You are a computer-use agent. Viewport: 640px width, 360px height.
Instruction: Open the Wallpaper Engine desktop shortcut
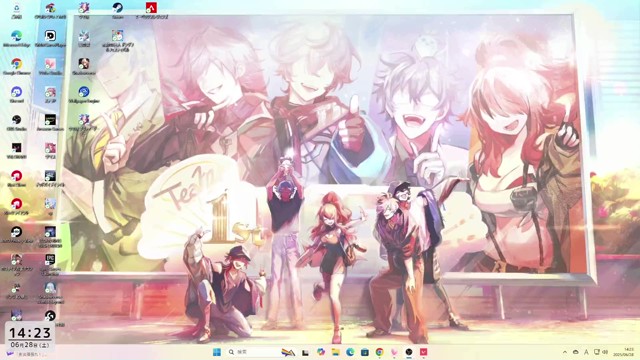tap(84, 95)
